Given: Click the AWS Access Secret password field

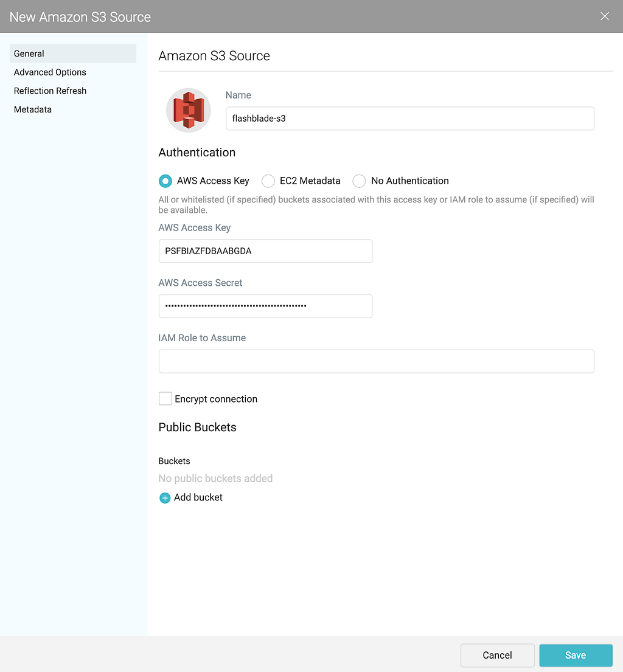Looking at the screenshot, I should coord(265,306).
